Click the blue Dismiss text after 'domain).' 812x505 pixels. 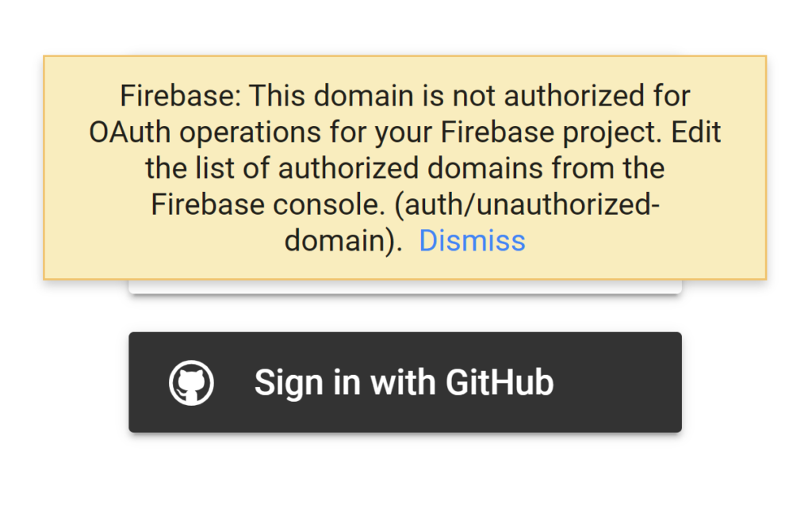pos(472,241)
